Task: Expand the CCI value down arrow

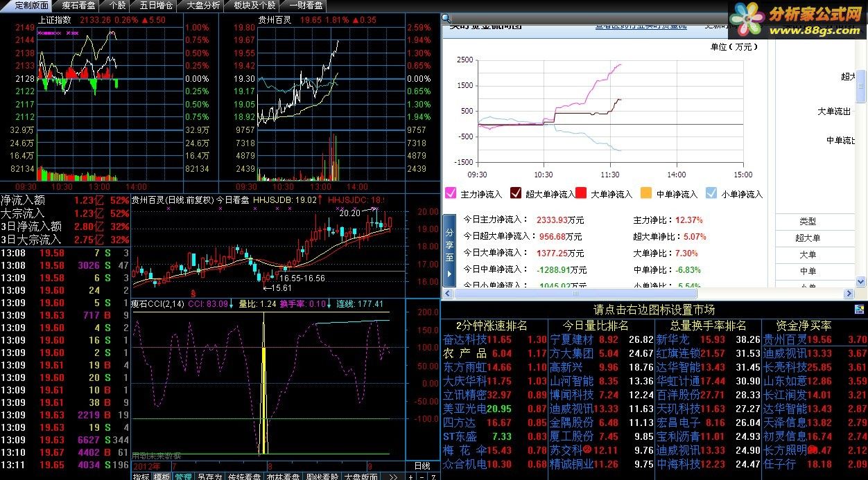Action: coord(232,304)
